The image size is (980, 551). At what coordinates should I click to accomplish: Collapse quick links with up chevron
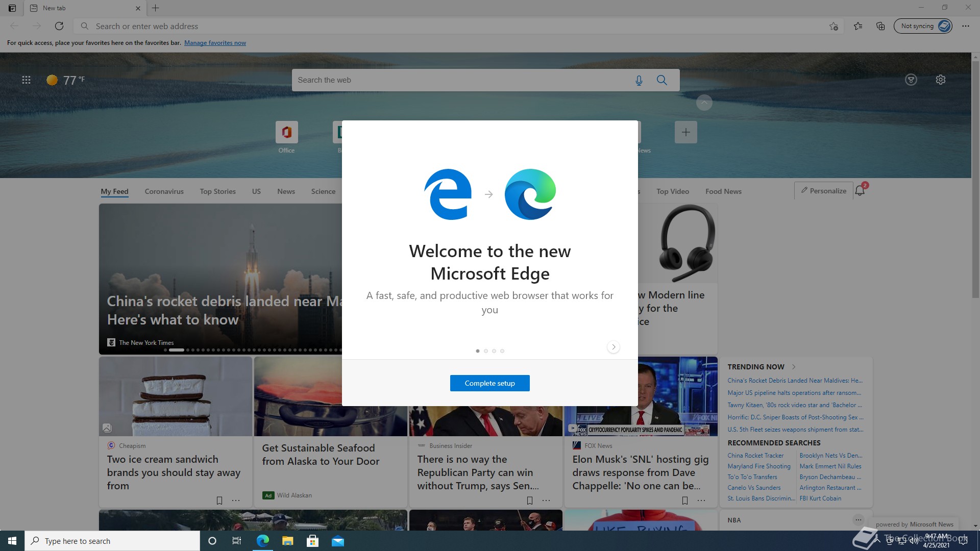704,103
